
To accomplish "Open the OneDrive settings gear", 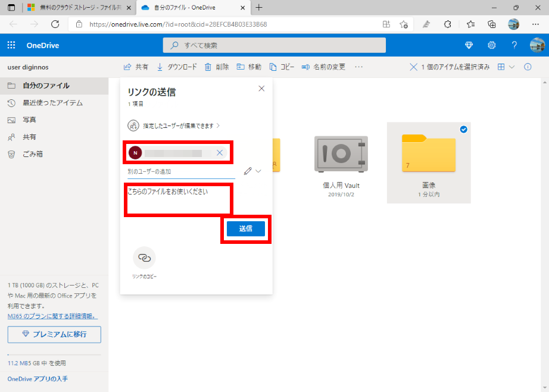I will [x=492, y=45].
